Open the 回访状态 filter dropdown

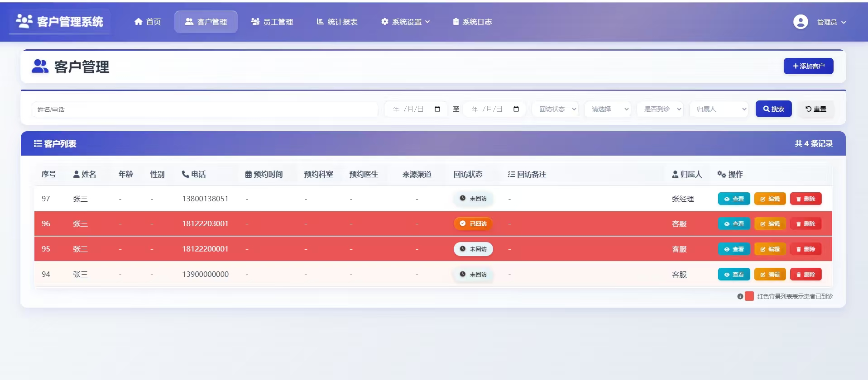point(555,109)
